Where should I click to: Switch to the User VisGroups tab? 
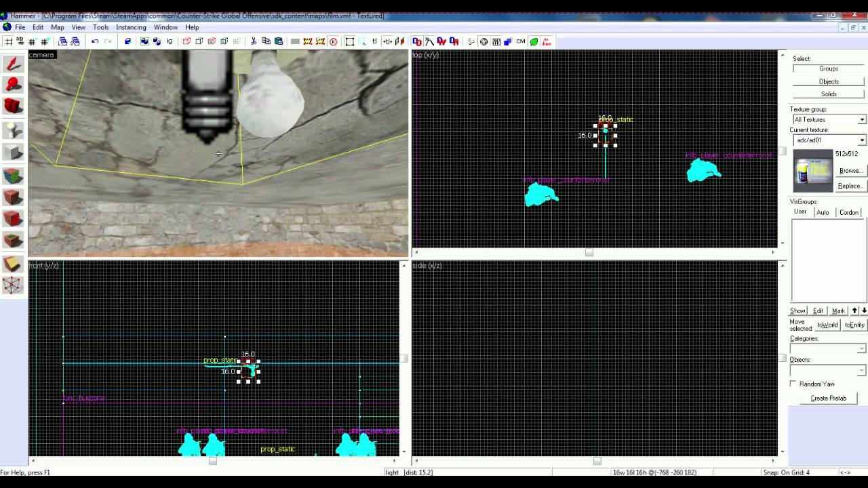(x=800, y=211)
